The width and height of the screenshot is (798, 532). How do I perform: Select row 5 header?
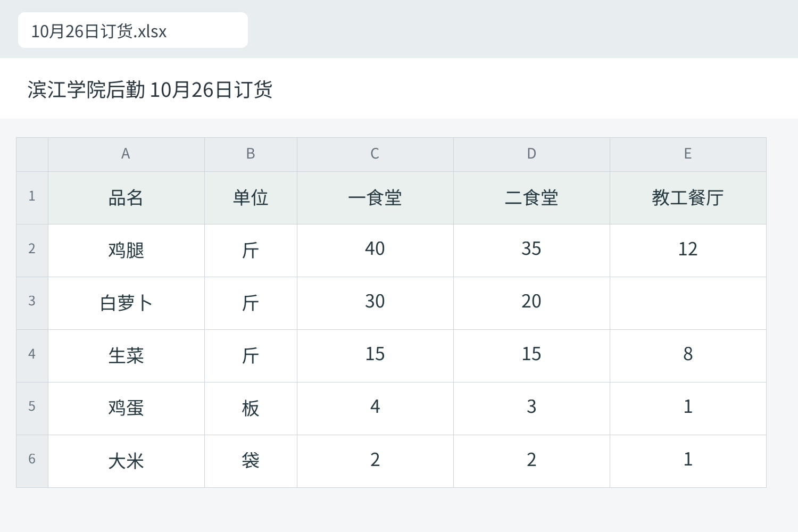tap(32, 409)
